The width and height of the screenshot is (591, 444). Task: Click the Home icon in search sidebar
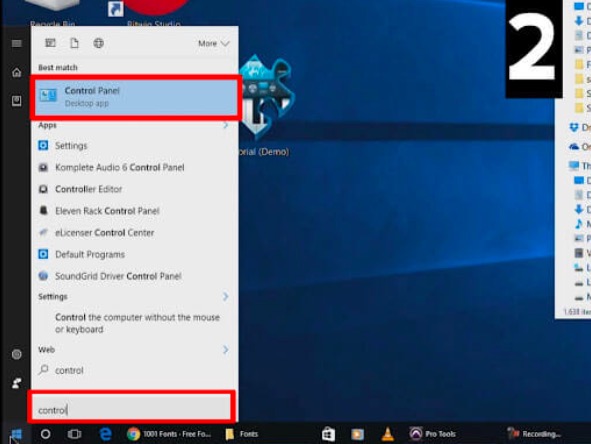click(16, 72)
